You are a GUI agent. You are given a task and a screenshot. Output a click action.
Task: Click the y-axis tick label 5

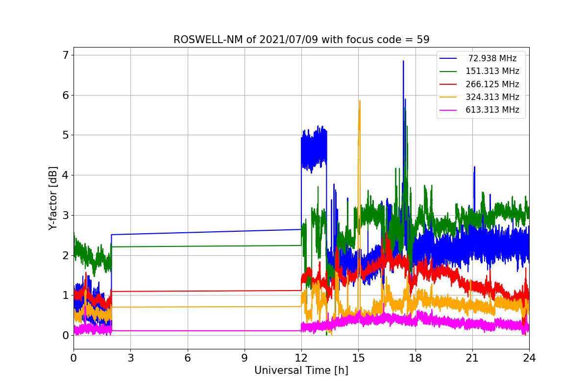tap(65, 135)
